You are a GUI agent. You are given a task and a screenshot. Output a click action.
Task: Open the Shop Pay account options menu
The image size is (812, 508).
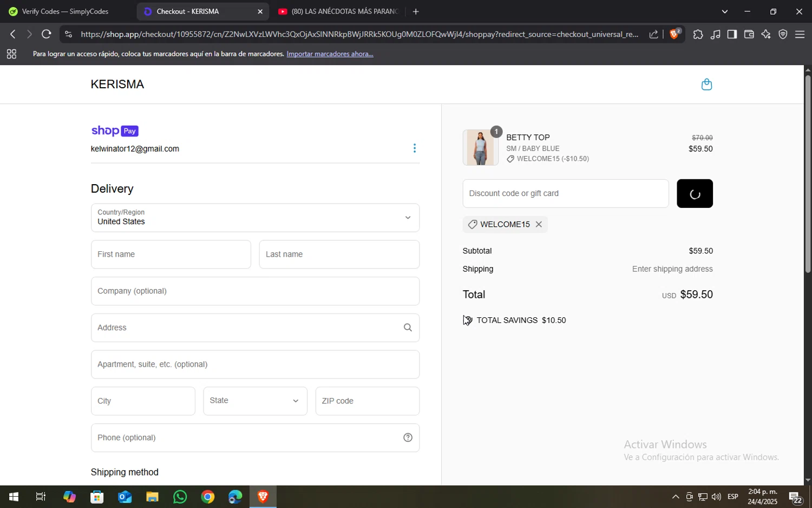pyautogui.click(x=415, y=148)
